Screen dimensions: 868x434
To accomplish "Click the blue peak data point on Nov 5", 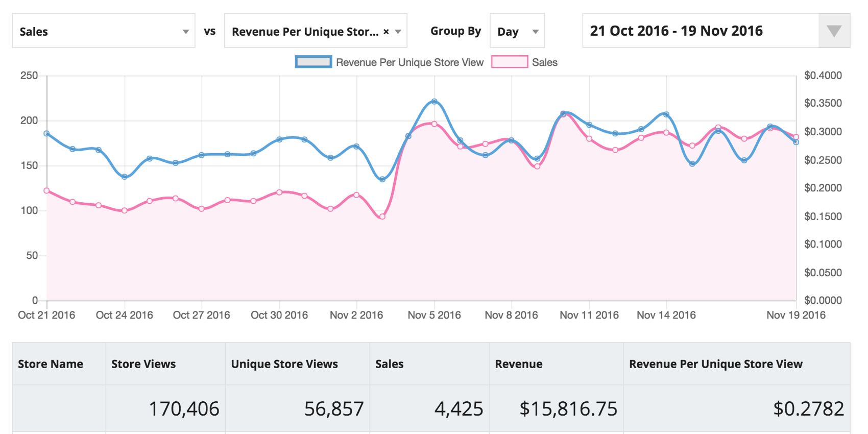I will pos(435,102).
